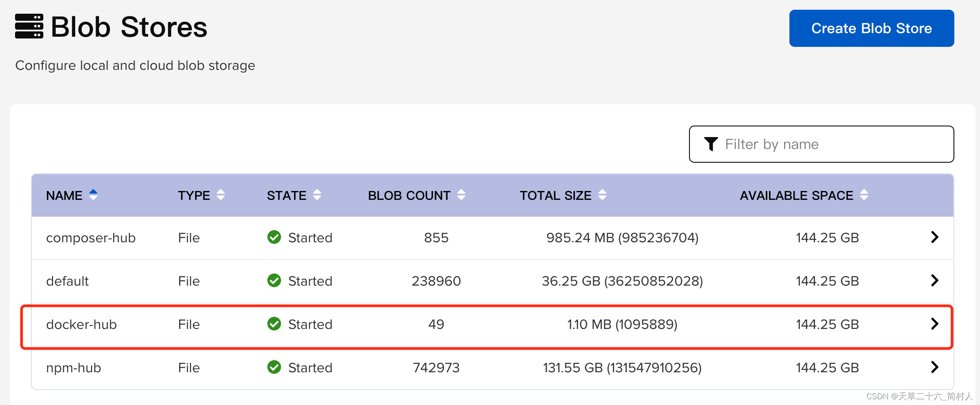Viewport: 980px width, 405px height.
Task: Click blob count 49
Action: click(x=436, y=325)
